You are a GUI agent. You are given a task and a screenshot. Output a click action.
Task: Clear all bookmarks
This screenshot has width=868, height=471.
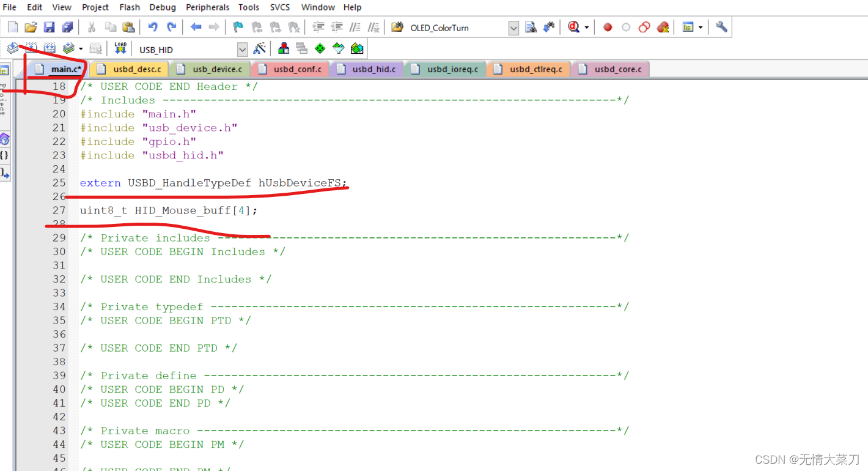point(293,28)
